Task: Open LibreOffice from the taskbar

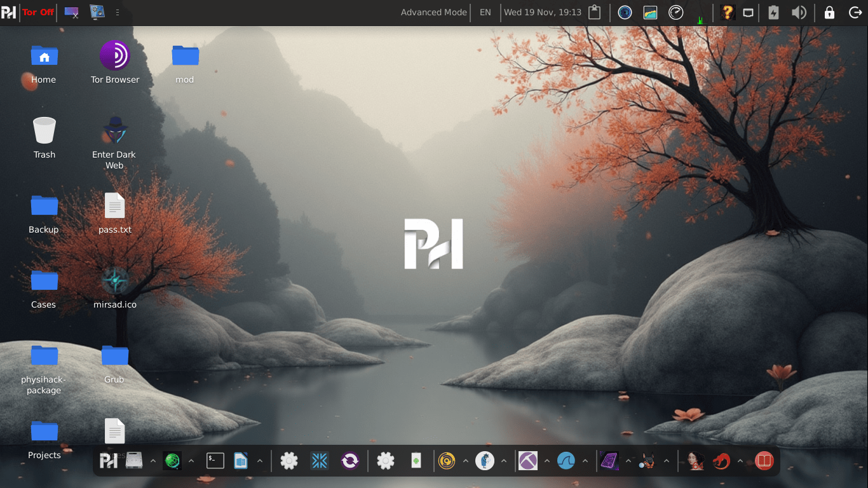Action: 240,460
